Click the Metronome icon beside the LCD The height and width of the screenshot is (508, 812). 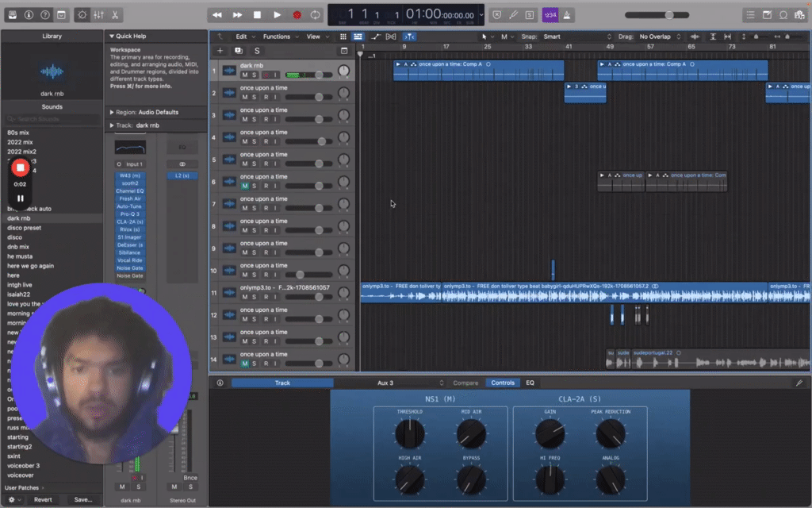click(566, 14)
